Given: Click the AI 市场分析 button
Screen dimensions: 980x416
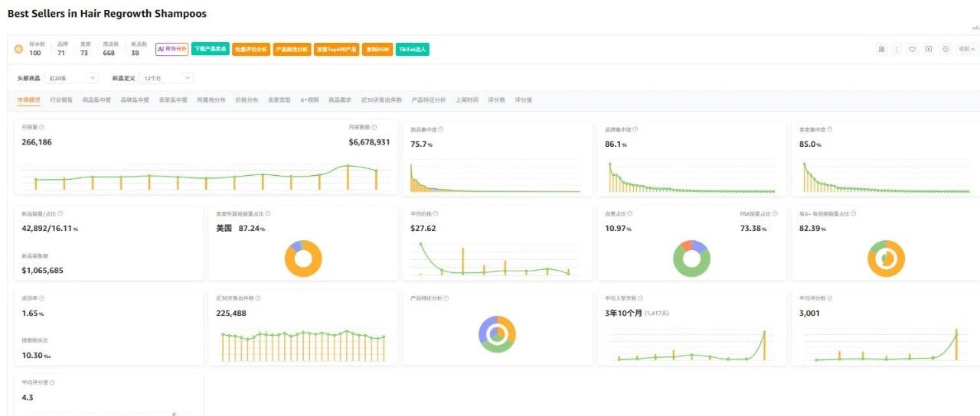Looking at the screenshot, I should tap(171, 49).
